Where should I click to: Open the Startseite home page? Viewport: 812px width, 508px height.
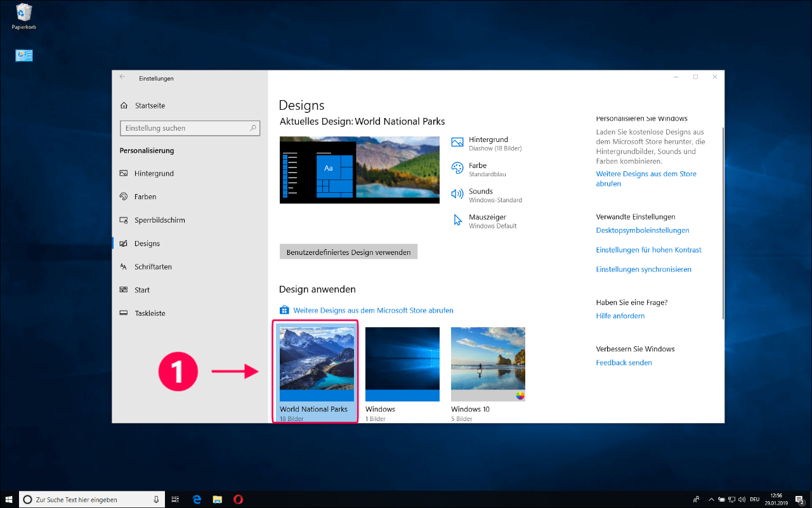[143, 105]
